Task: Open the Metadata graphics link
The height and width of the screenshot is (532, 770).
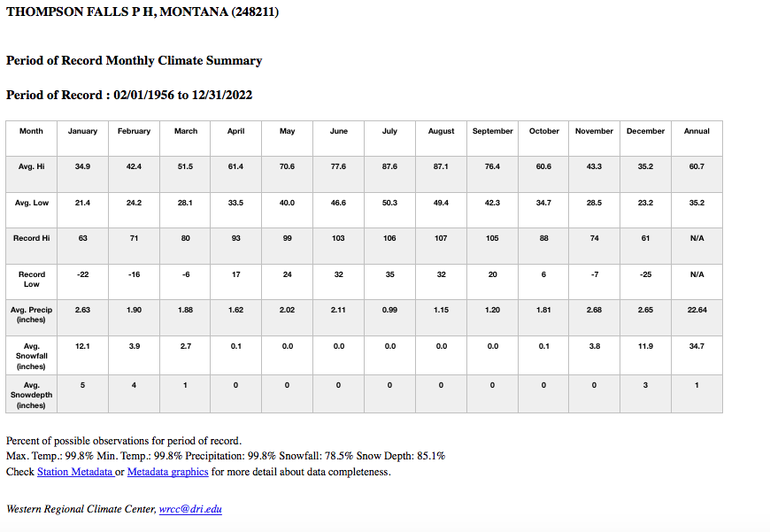Action: [167, 472]
